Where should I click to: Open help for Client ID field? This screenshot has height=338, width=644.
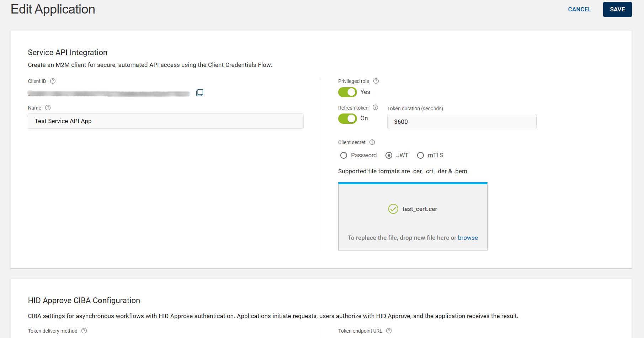click(x=53, y=81)
